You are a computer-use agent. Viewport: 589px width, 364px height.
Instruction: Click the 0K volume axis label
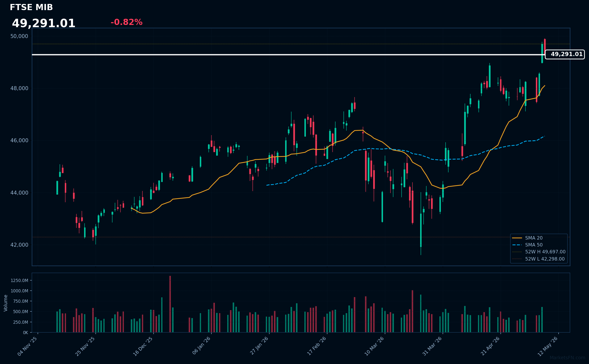25,333
